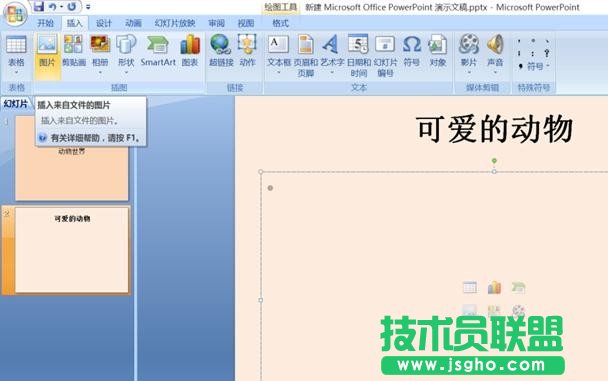This screenshot has height=381, width=608.
Task: Open the 格式 drawing tools tab
Action: pyautogui.click(x=280, y=23)
